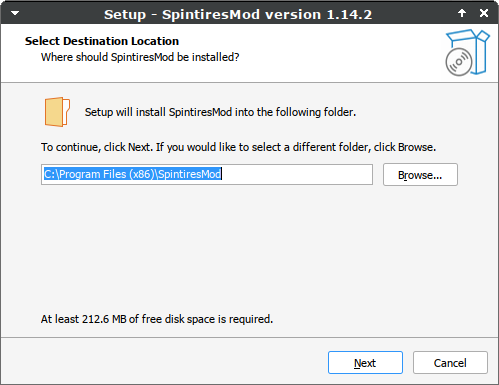Click the 'Select Destination Location' heading

102,41
